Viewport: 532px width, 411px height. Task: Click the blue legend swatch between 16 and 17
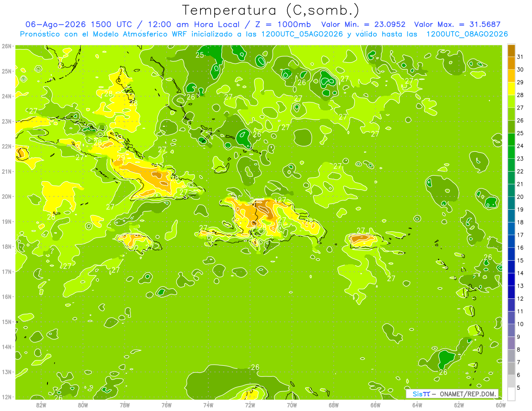coord(511,241)
